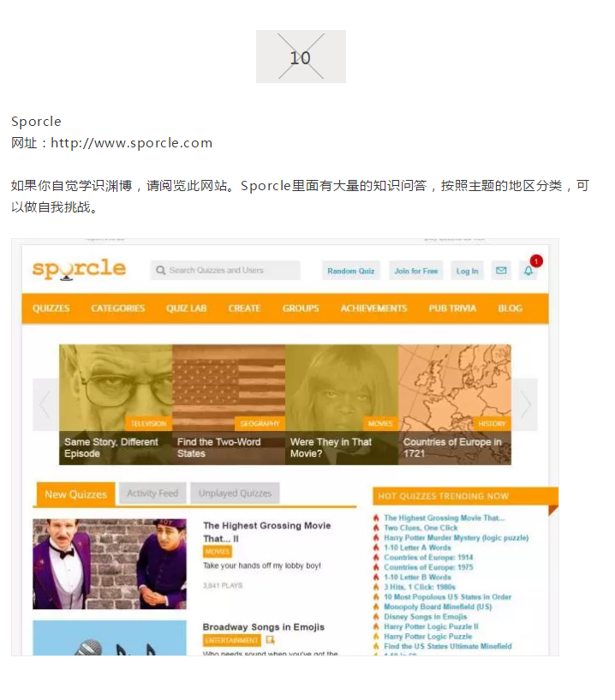The height and width of the screenshot is (700, 615).
Task: Click the Random Quiz button
Action: point(351,271)
